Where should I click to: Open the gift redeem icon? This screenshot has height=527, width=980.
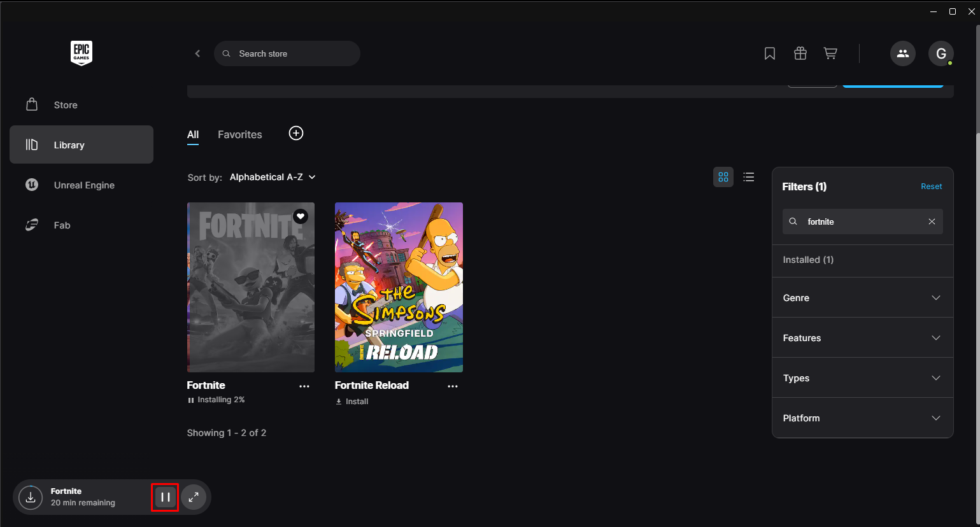[x=800, y=53]
